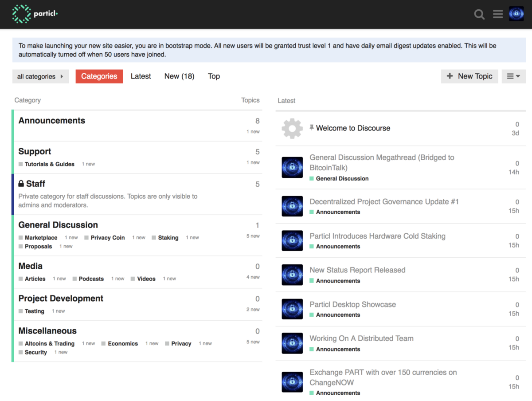Viewport: 532px width, 401px height.
Task: Open the Project Development category
Action: [61, 299]
